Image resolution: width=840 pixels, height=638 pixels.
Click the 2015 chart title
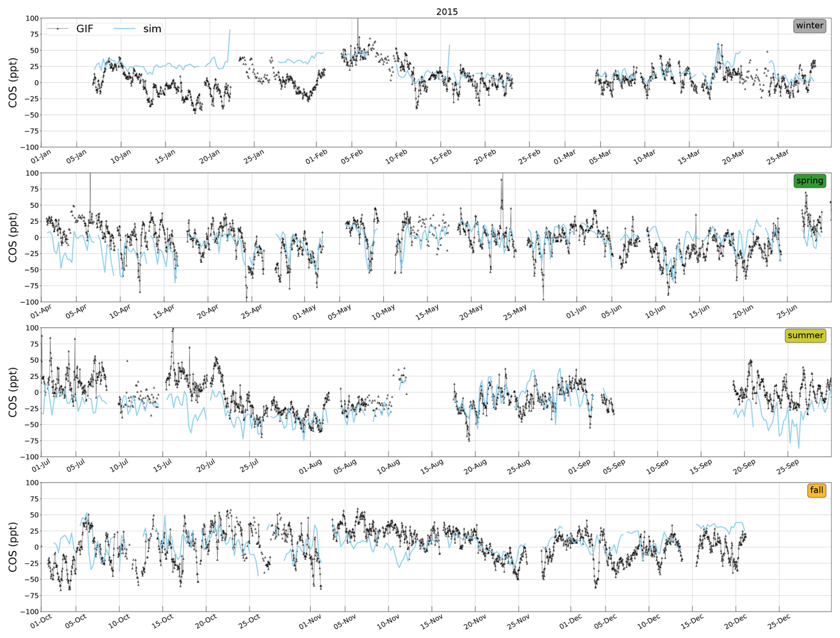click(447, 12)
